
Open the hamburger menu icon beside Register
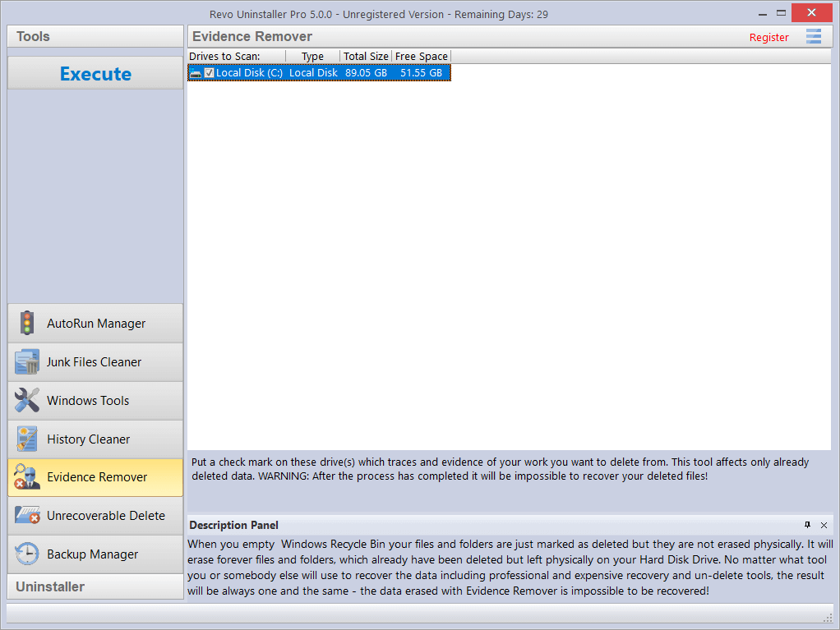[813, 36]
